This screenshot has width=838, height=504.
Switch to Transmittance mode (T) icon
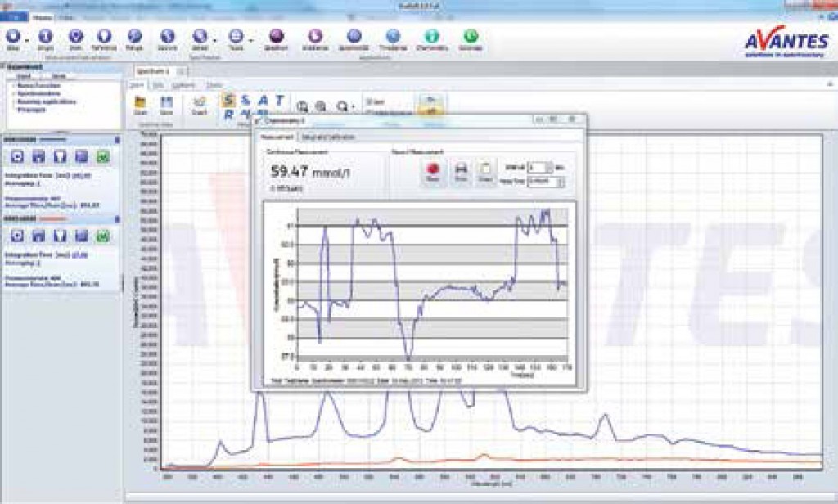(279, 100)
